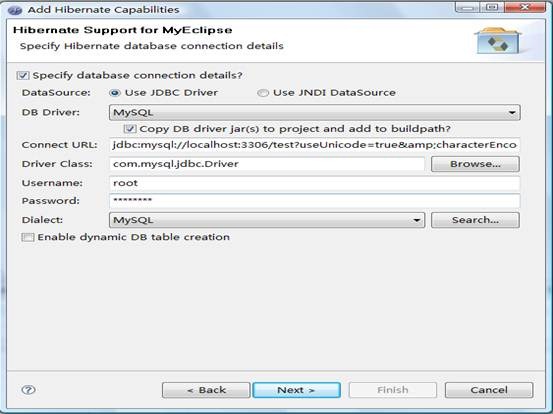The height and width of the screenshot is (414, 553).
Task: Enable dynamic DB table creation
Action: pos(28,237)
